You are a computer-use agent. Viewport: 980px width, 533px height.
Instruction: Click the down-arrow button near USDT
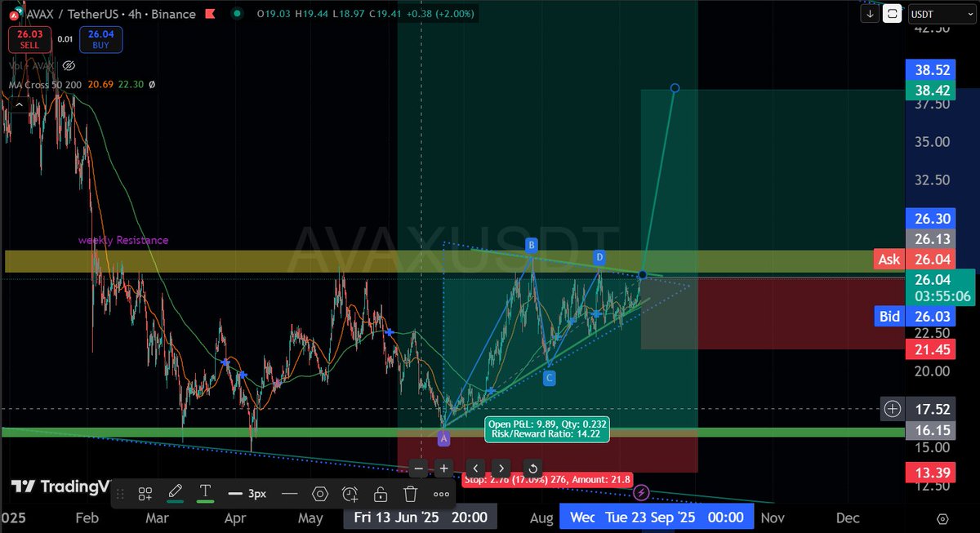click(871, 14)
